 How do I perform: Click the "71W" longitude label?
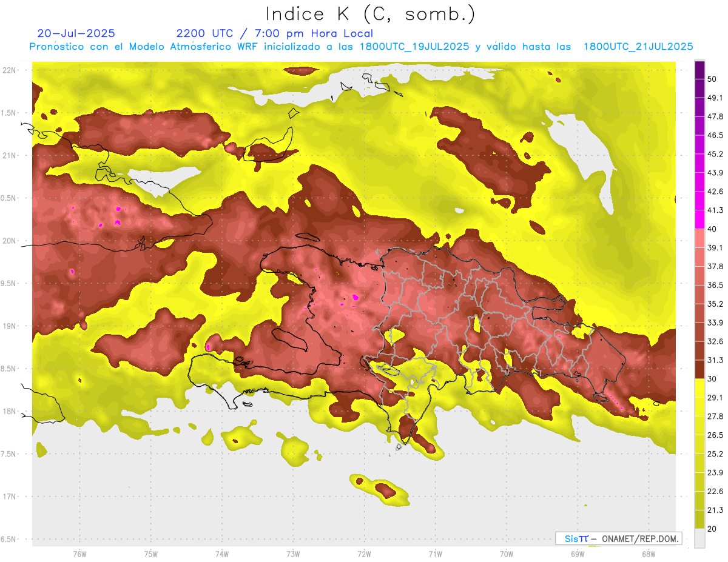point(435,554)
